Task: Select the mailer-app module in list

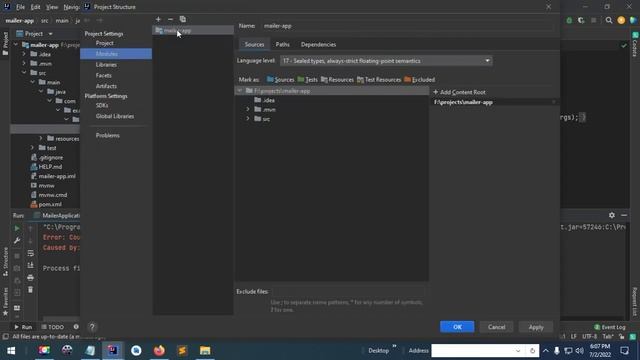Action: click(x=193, y=30)
